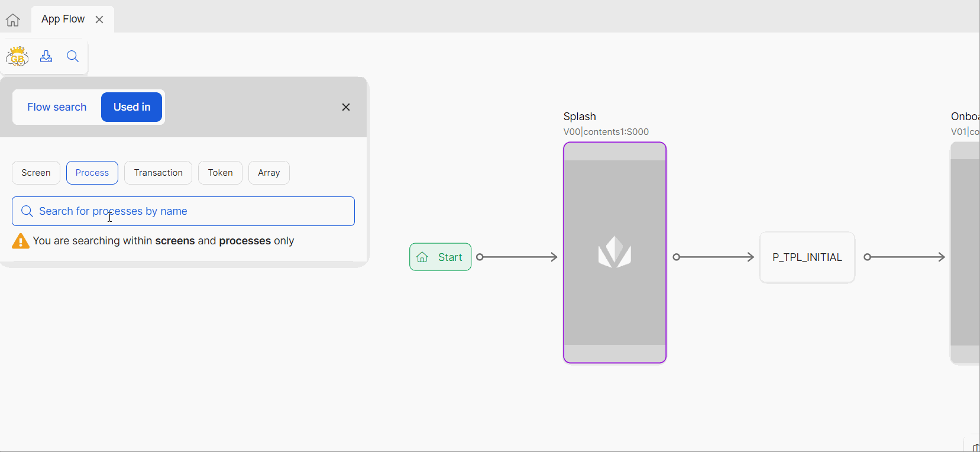Click the orange warning triangle icon
Image resolution: width=980 pixels, height=452 pixels.
[x=21, y=241]
